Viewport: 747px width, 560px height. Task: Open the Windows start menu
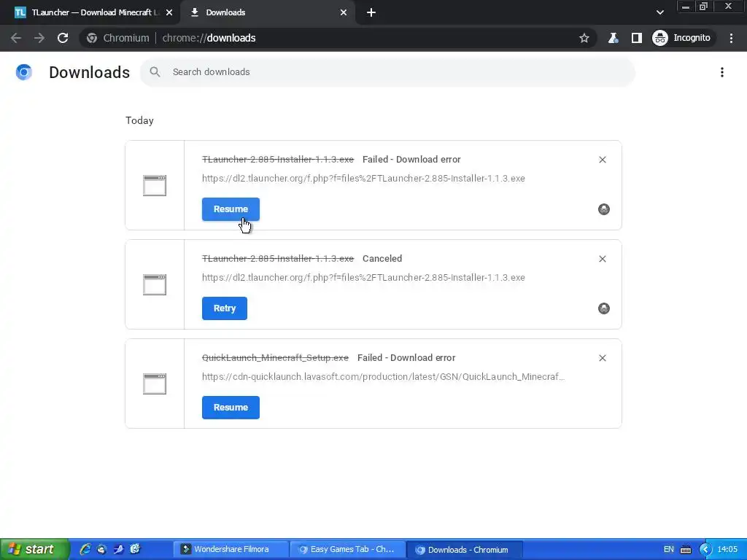(x=35, y=549)
